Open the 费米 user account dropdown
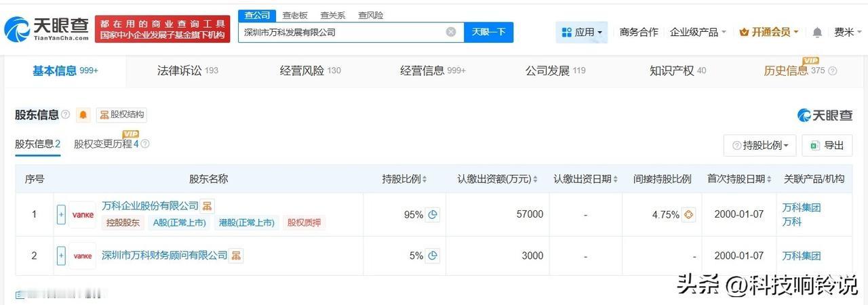The height and width of the screenshot is (305, 868). point(848,32)
